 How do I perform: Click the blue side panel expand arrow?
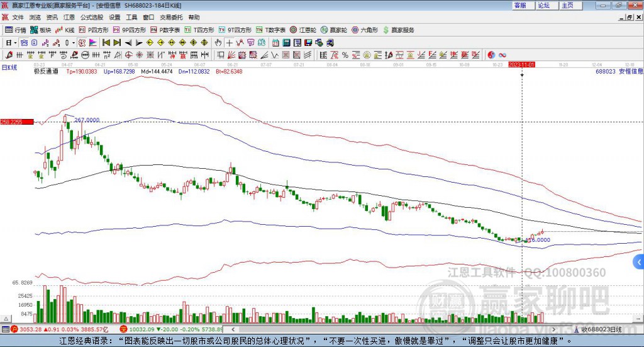pos(639,261)
